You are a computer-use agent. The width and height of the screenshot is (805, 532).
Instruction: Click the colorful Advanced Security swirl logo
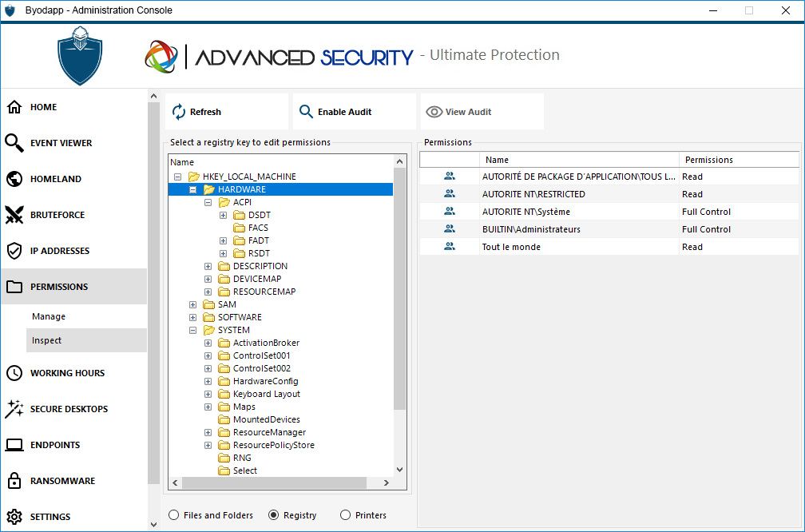click(x=161, y=57)
